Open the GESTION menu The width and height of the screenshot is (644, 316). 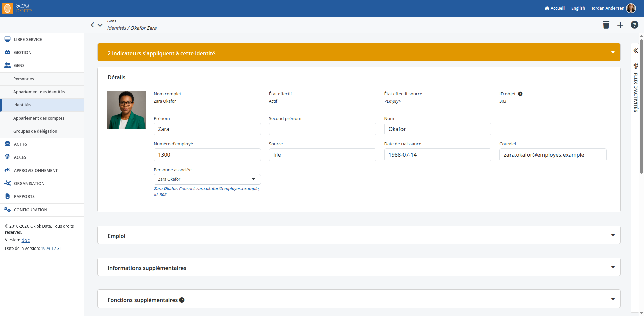[42, 53]
